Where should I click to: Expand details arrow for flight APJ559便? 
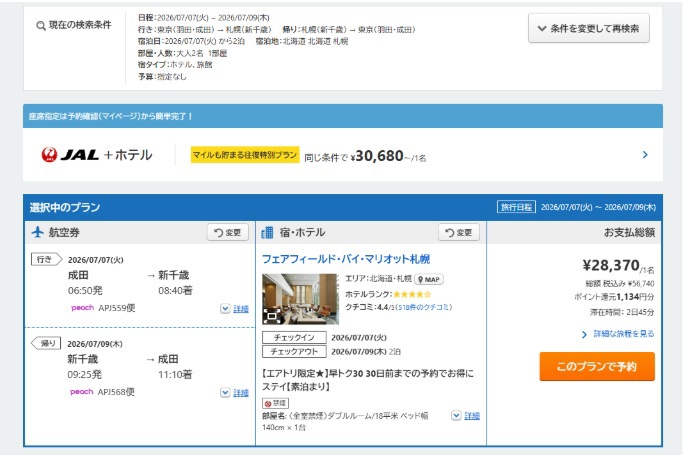225,309
